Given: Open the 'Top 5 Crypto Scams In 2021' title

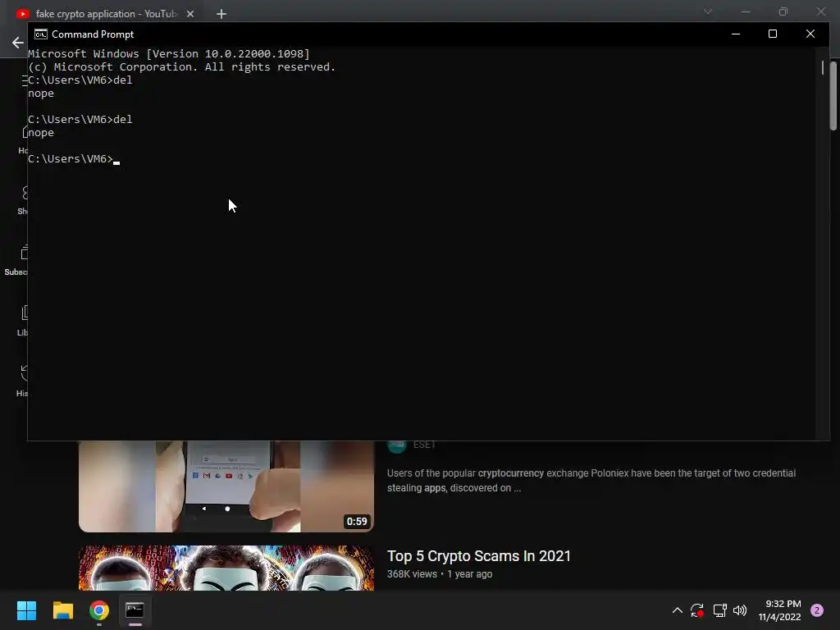Looking at the screenshot, I should tap(479, 556).
